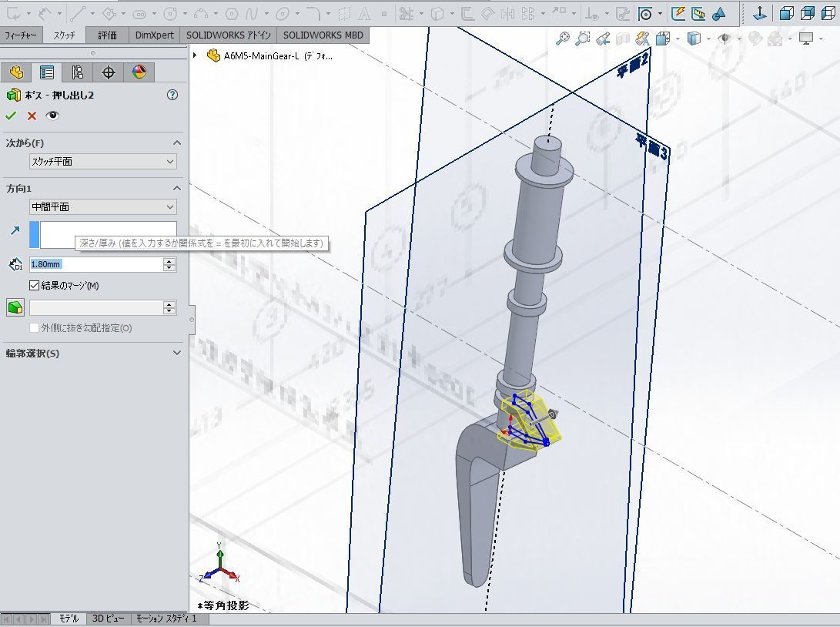Click the 1.80mm depth input field
Image resolution: width=840 pixels, height=627 pixels.
click(x=95, y=264)
